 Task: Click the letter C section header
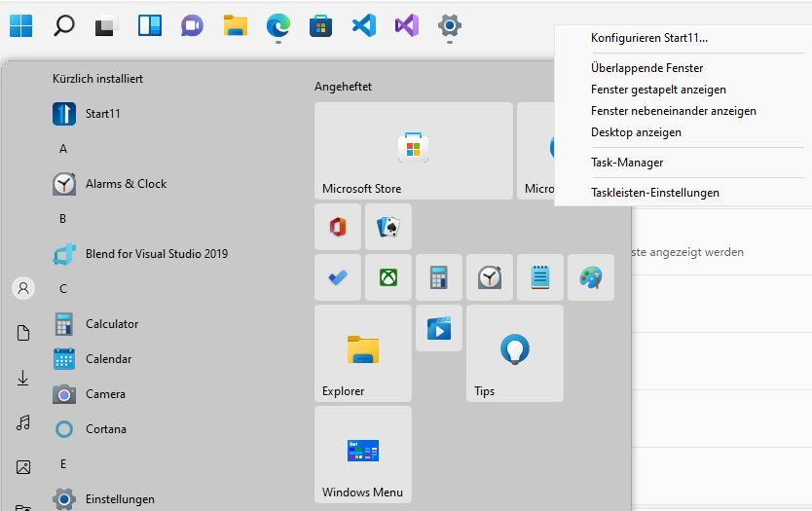(x=63, y=289)
